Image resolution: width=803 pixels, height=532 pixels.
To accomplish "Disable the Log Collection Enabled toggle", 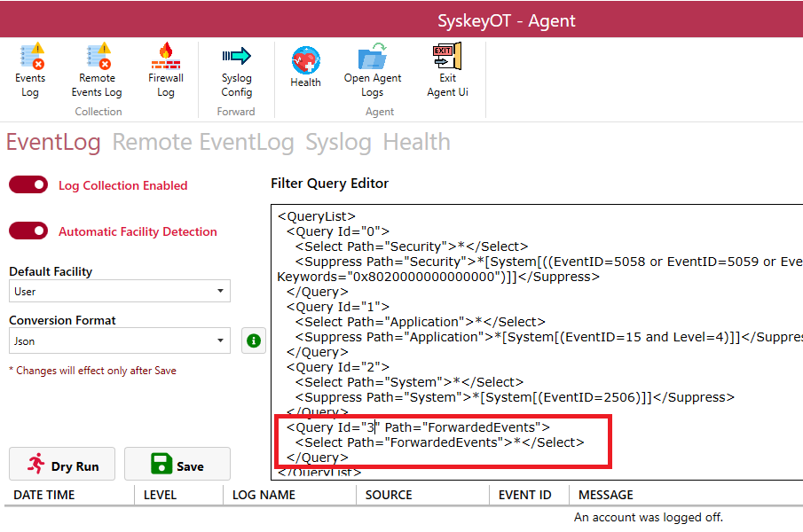I will pyautogui.click(x=28, y=185).
